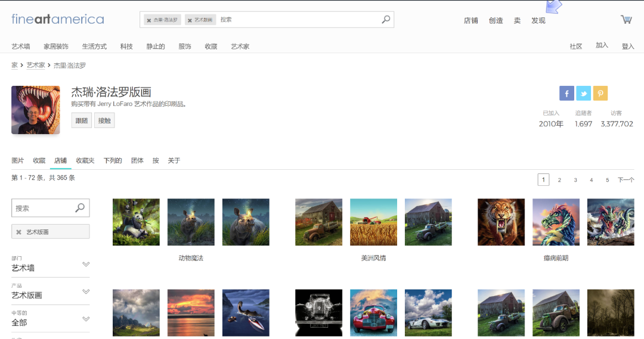Open the 服饰 menu
Image resolution: width=644 pixels, height=339 pixels.
coord(185,46)
